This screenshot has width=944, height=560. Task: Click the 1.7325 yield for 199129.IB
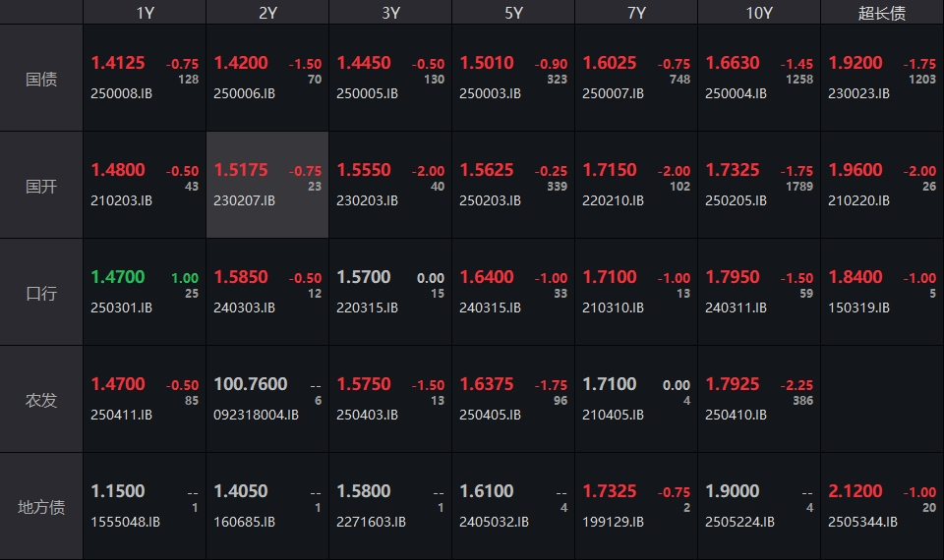610,491
